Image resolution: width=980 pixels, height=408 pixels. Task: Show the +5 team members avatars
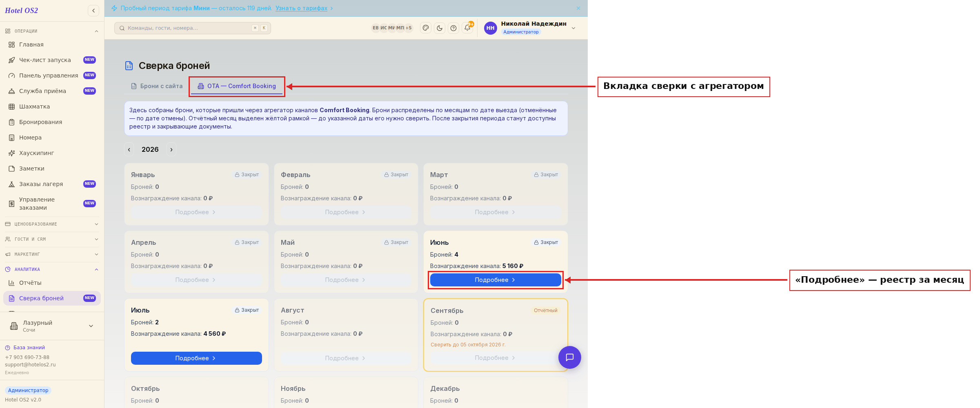tap(409, 28)
